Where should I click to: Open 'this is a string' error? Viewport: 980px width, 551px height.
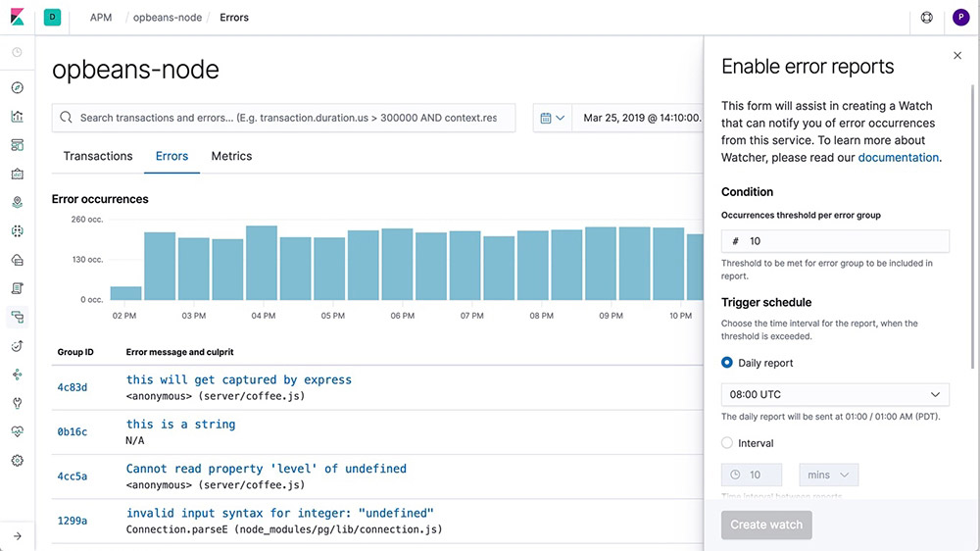click(180, 425)
